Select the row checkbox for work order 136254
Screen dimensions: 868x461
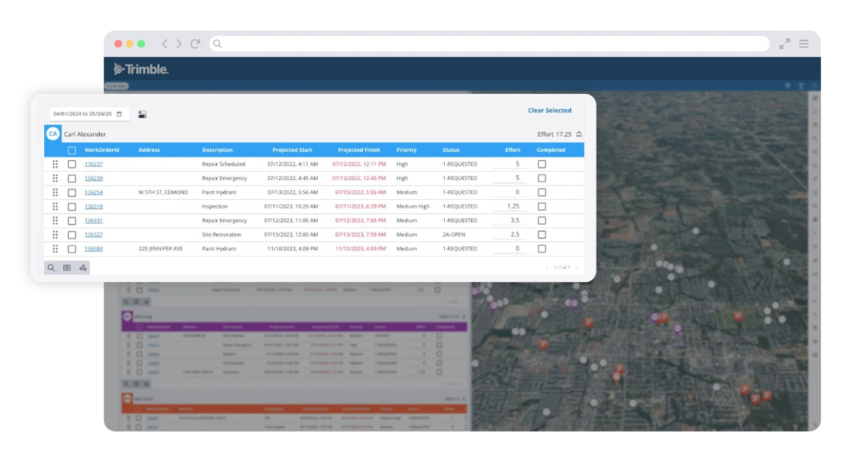[x=72, y=193]
